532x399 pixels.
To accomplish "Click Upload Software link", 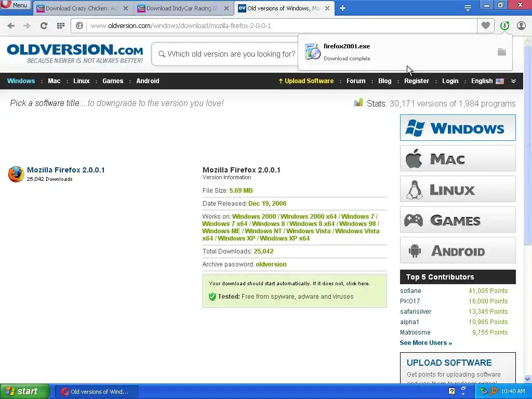I will (306, 81).
